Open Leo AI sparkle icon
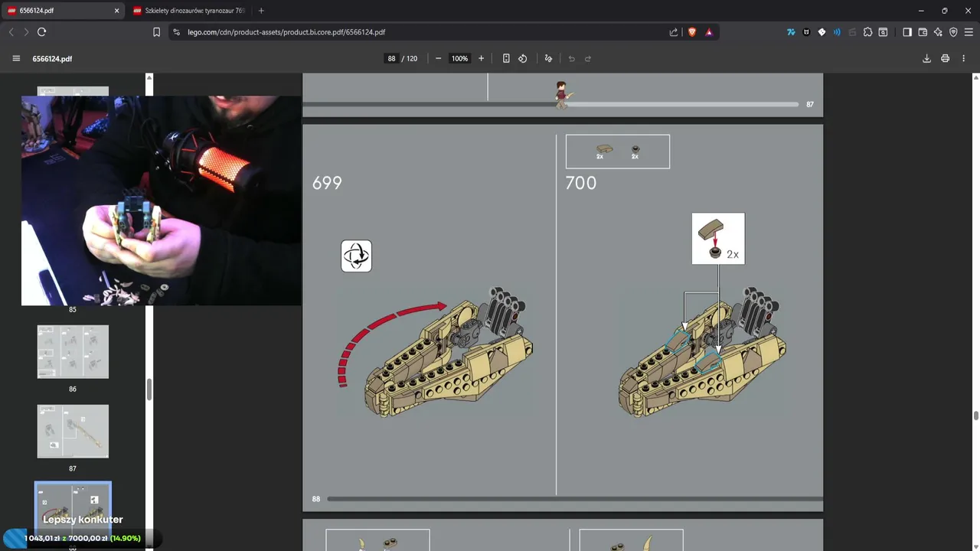This screenshot has height=551, width=980. [938, 32]
